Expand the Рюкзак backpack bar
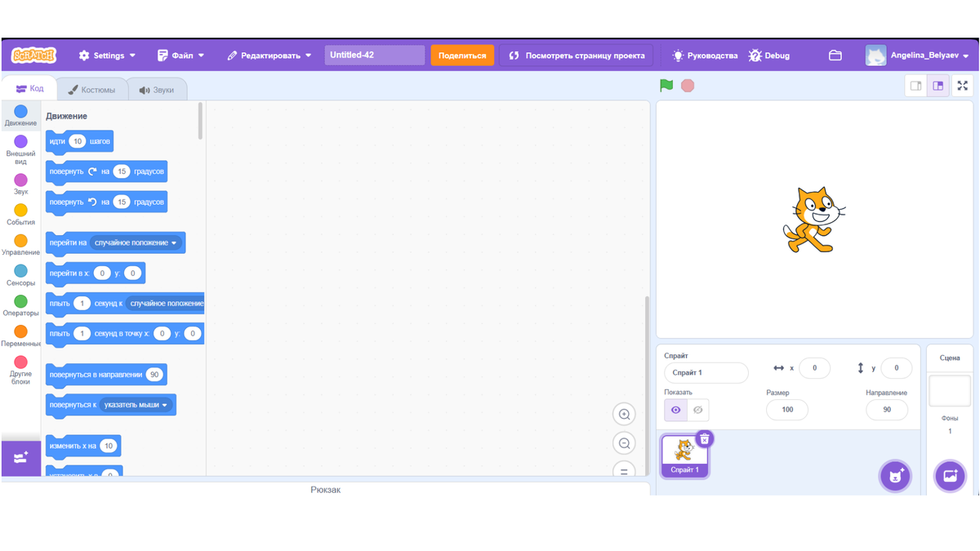Screen dimensions: 980x551 326,489
